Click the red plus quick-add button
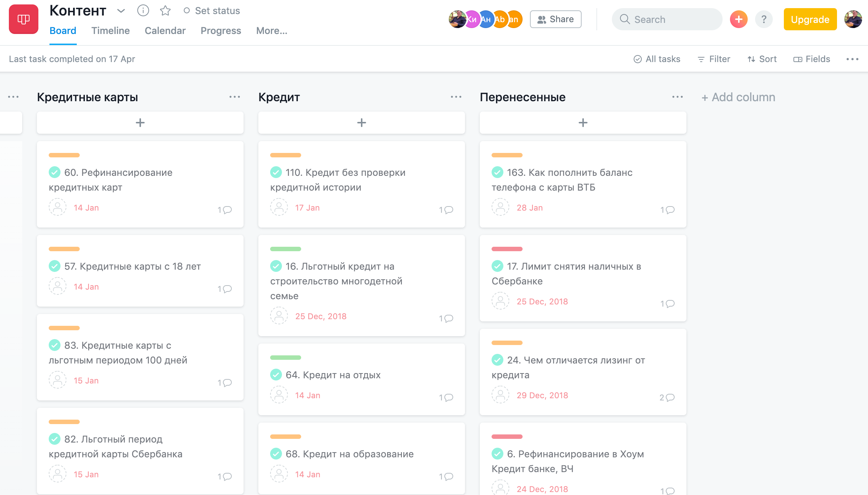 pos(738,19)
